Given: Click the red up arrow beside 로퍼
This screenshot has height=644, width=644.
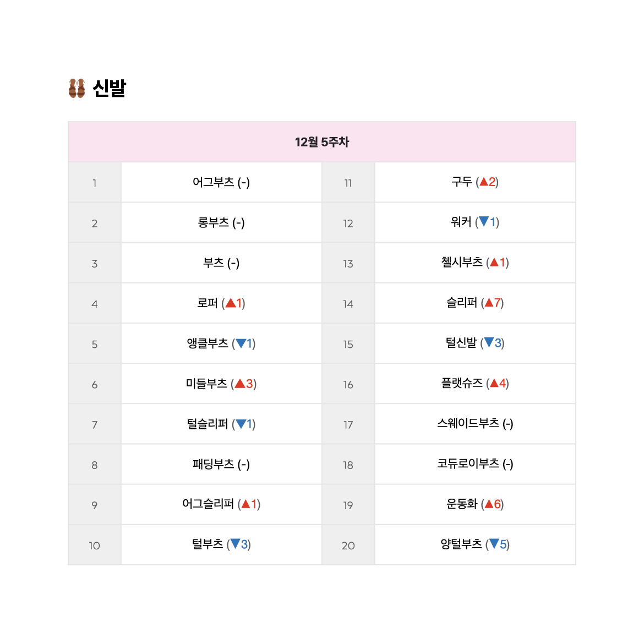Looking at the screenshot, I should (x=231, y=303).
